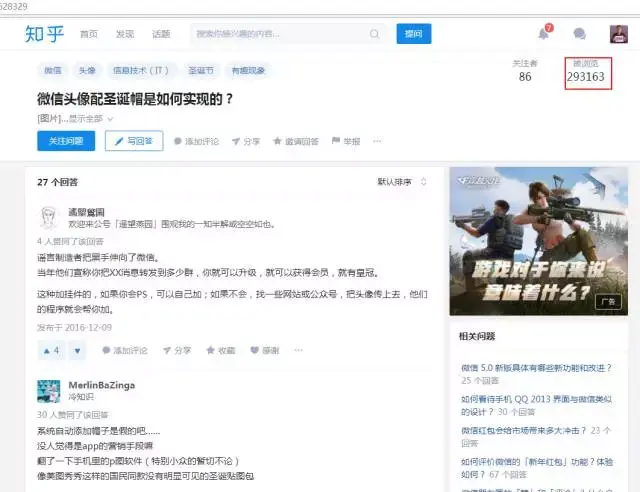Open MerlinBaZinga's profile name
This screenshot has width=640, height=492.
(102, 385)
